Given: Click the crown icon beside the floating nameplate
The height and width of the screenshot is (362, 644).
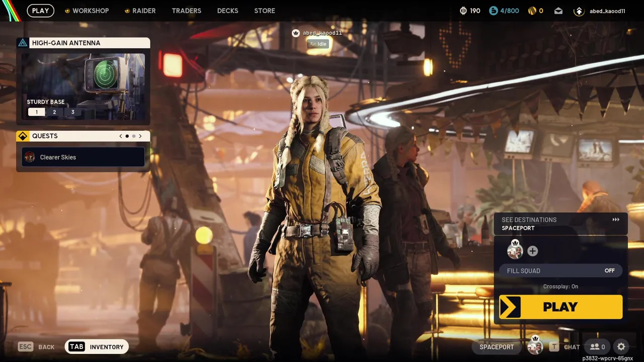Looking at the screenshot, I should [296, 33].
